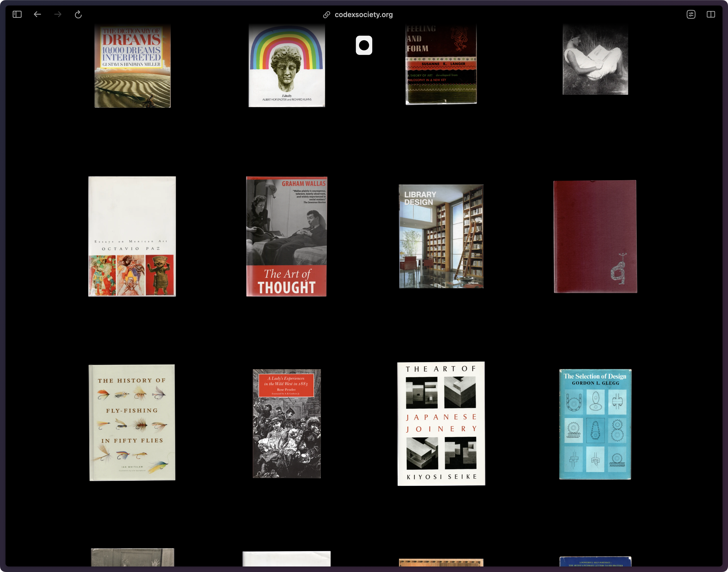This screenshot has height=572, width=728.
Task: Go back to previous page
Action: [37, 14]
